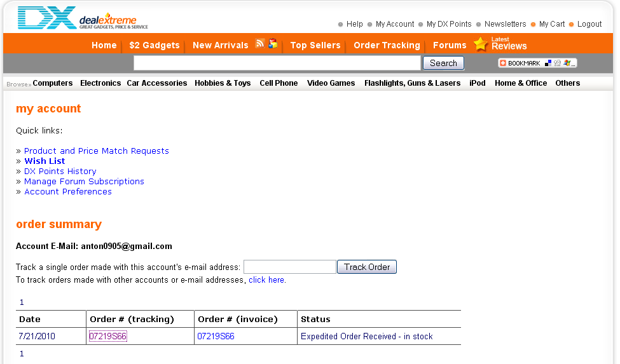Open the Help link
Image resolution: width=620 pixels, height=364 pixels.
[x=354, y=24]
